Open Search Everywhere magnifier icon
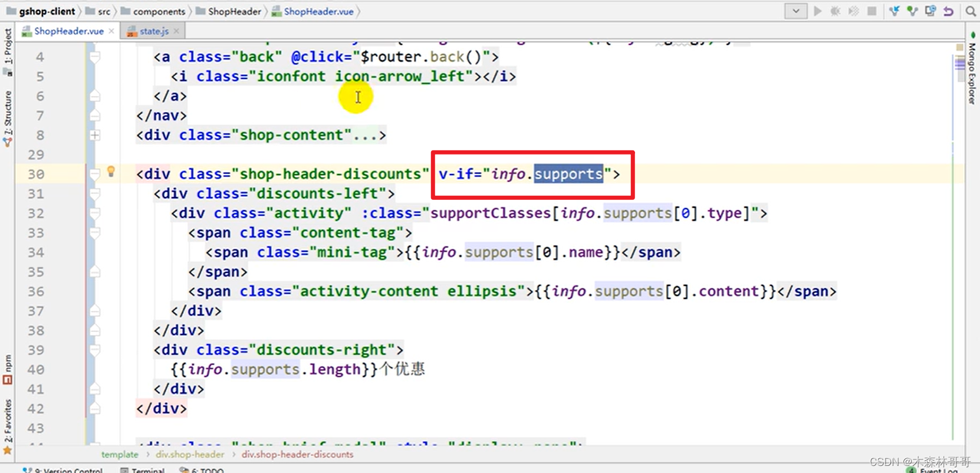Image resolution: width=980 pixels, height=473 pixels. [971, 11]
